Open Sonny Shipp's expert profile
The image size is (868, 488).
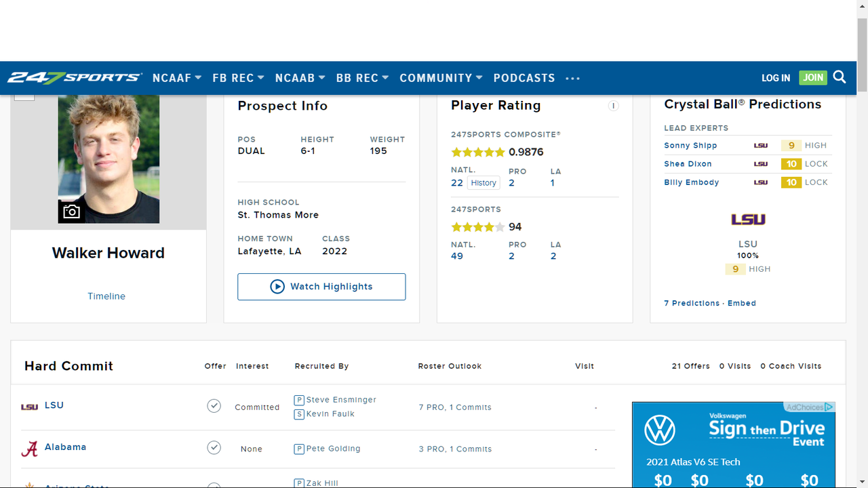pyautogui.click(x=690, y=146)
